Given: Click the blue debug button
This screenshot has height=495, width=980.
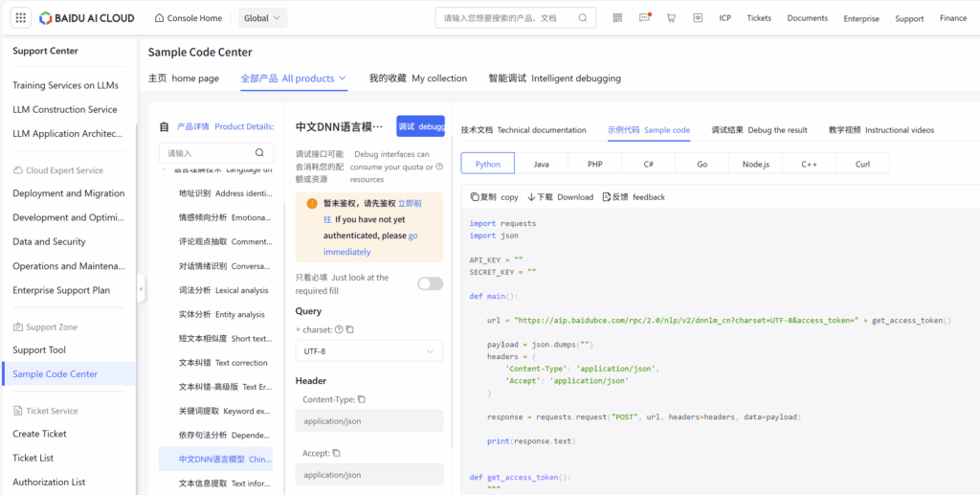Looking at the screenshot, I should pos(420,126).
